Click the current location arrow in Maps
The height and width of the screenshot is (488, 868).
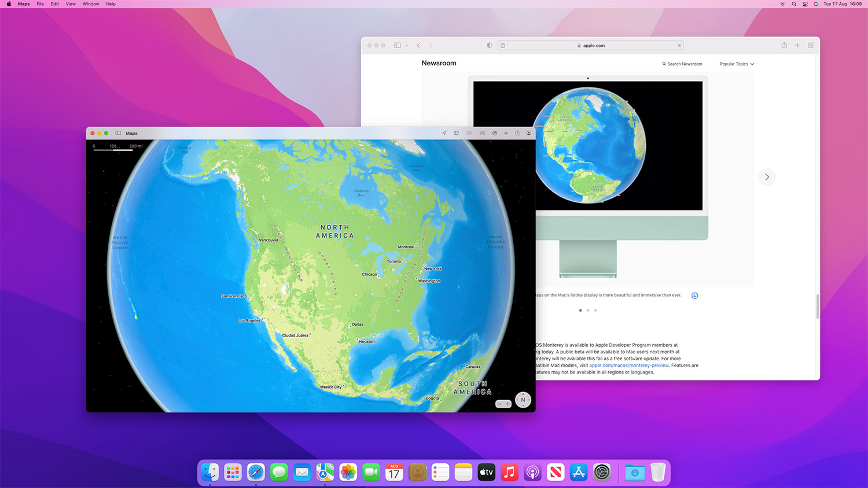[444, 133]
